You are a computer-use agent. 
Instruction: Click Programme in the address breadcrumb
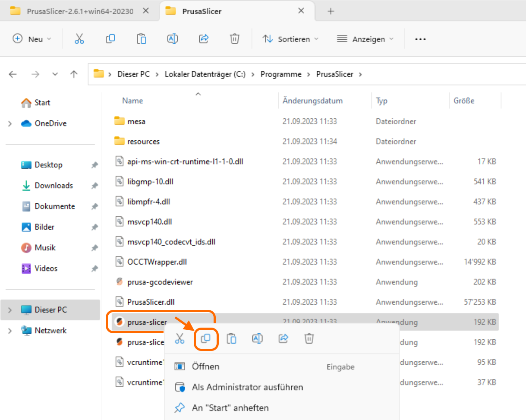point(281,74)
